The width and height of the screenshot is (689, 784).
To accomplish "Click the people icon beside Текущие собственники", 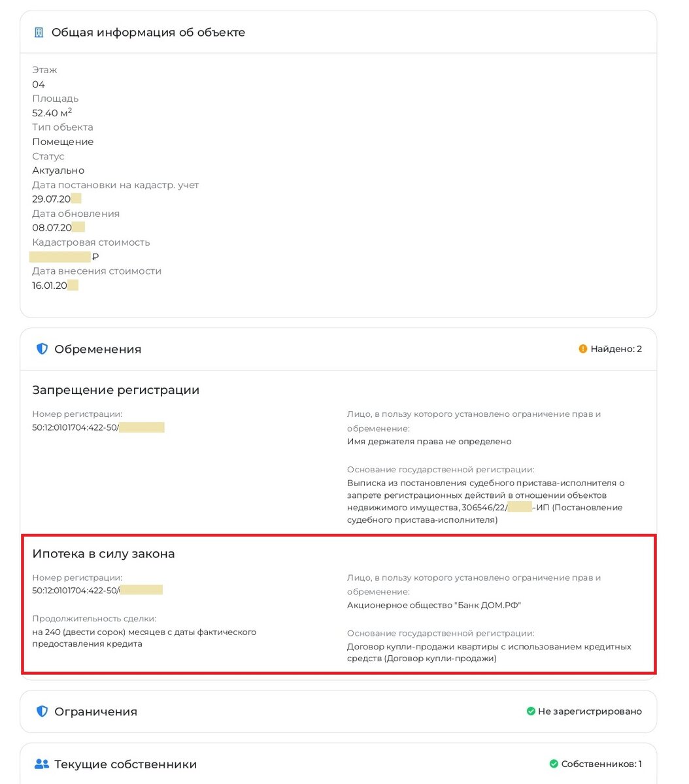I will pos(42,764).
